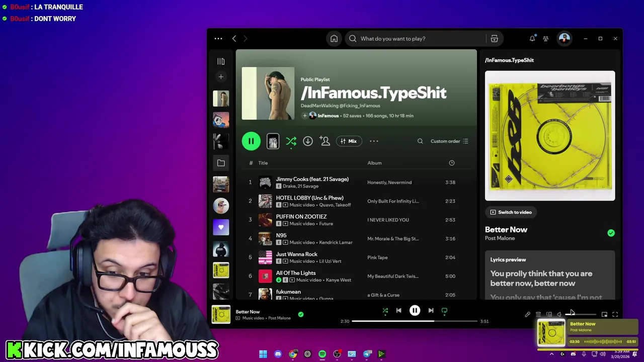Mute with the volume speaker icon

click(x=559, y=315)
